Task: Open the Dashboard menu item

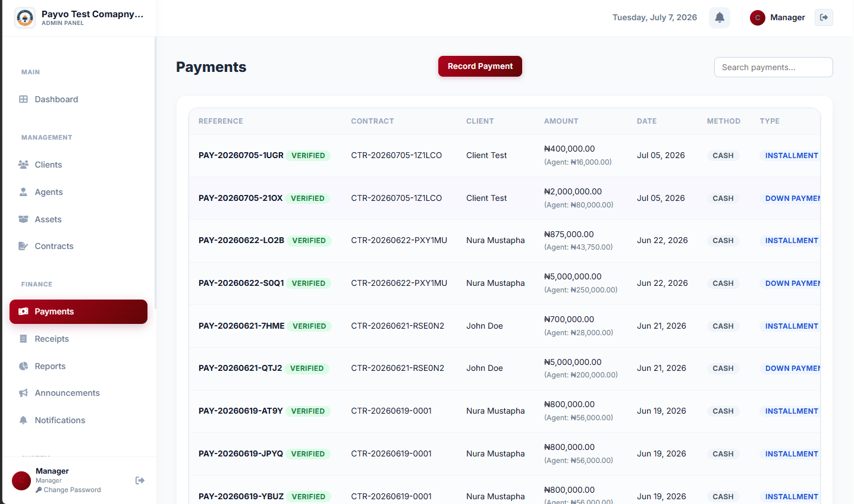Action: tap(79, 99)
